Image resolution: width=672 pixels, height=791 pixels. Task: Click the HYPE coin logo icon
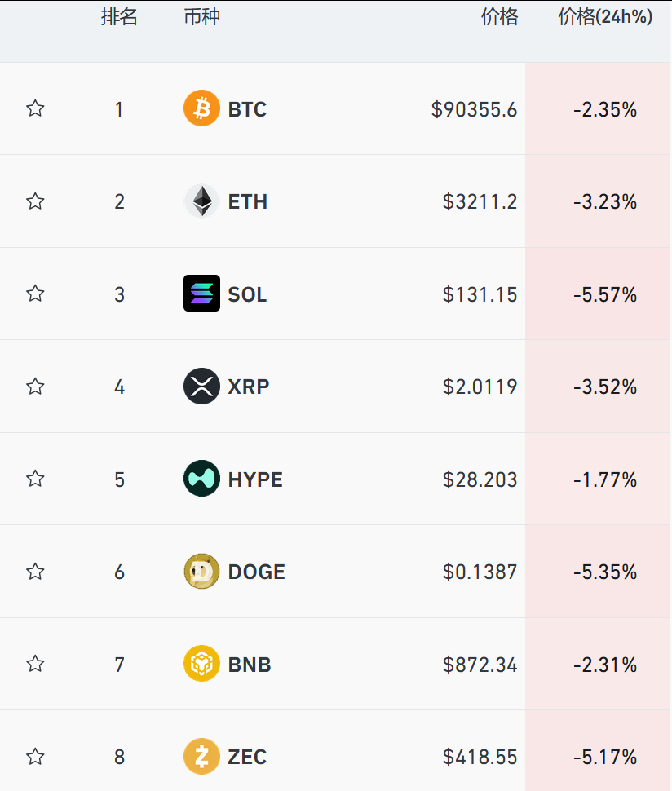[201, 479]
